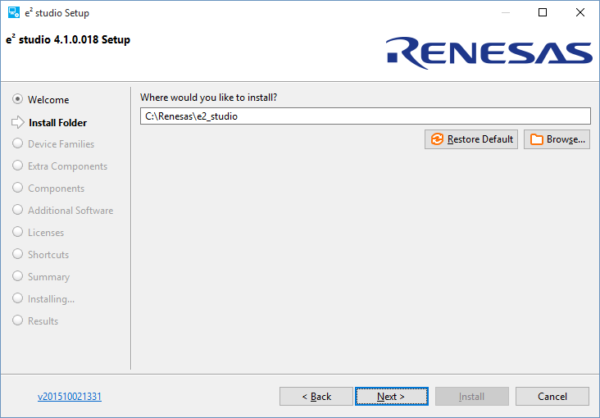
Task: Click the install path text field
Action: pyautogui.click(x=364, y=115)
